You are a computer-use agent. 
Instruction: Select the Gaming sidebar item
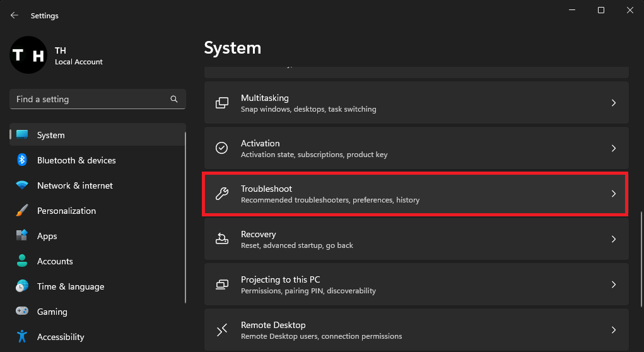52,312
